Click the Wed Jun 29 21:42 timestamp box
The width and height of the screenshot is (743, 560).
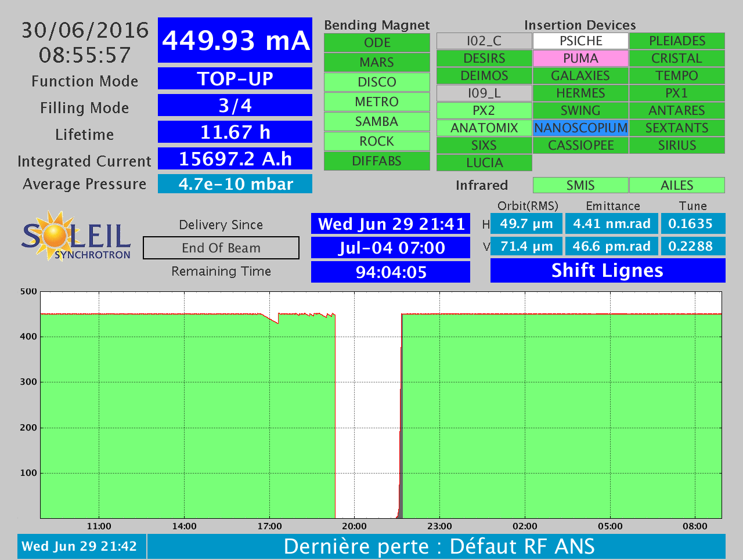click(81, 546)
